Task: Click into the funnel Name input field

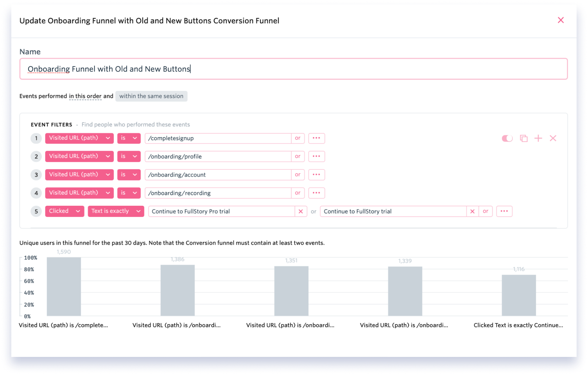Action: coord(293,69)
